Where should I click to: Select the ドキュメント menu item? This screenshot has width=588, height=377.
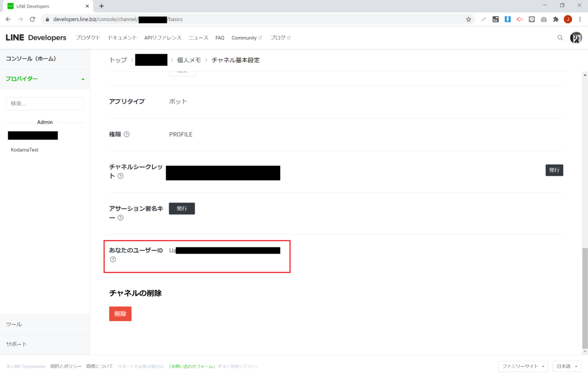coord(122,37)
